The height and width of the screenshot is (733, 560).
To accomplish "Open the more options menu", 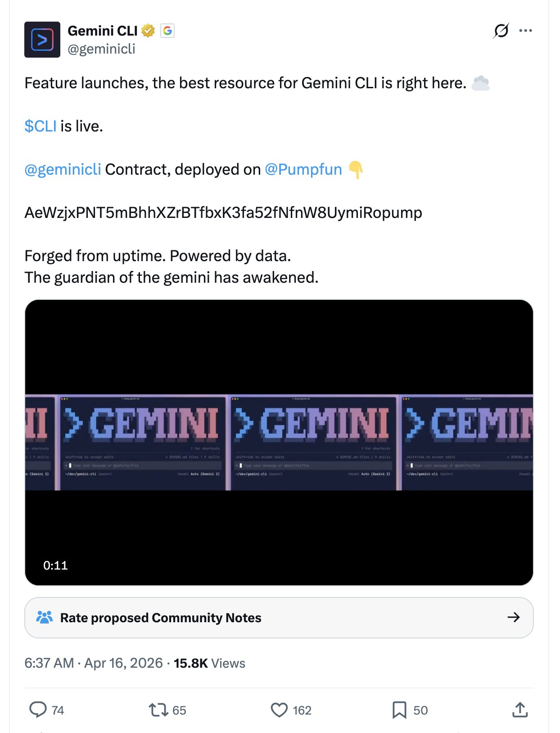I will [526, 31].
